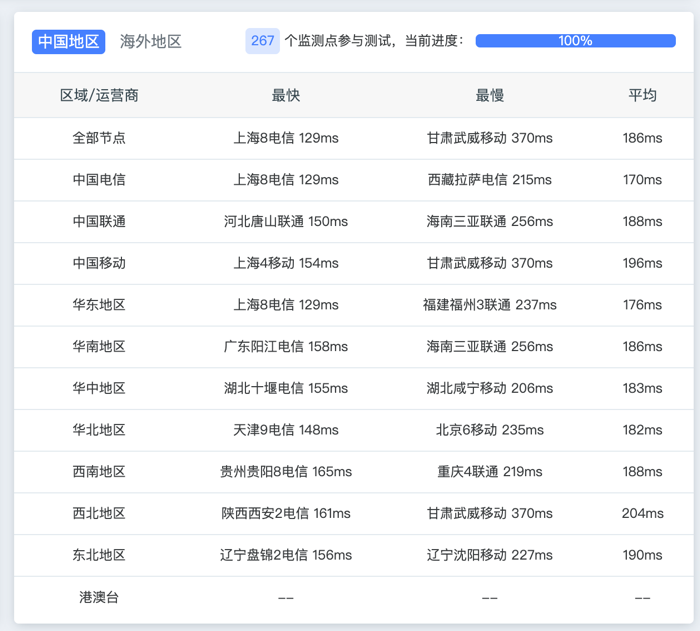Click the 平均 column header

642,95
